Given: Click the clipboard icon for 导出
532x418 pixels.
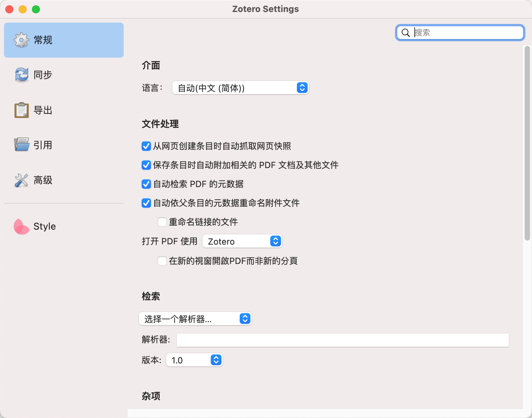Looking at the screenshot, I should point(22,110).
